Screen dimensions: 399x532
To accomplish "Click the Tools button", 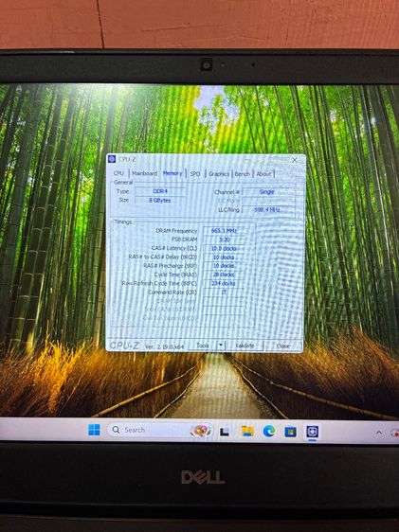I will [203, 346].
